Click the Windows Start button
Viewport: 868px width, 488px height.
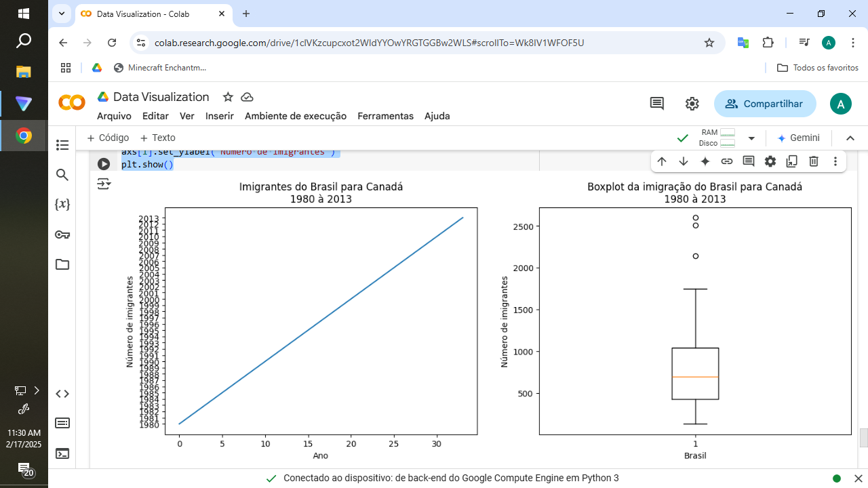pos(24,14)
